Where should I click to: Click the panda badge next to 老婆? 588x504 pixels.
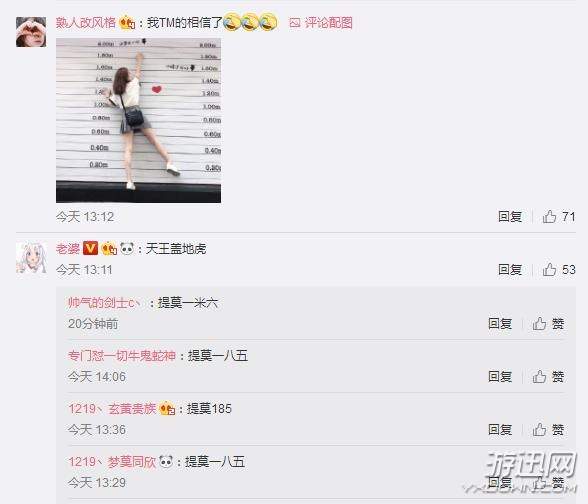(x=127, y=249)
